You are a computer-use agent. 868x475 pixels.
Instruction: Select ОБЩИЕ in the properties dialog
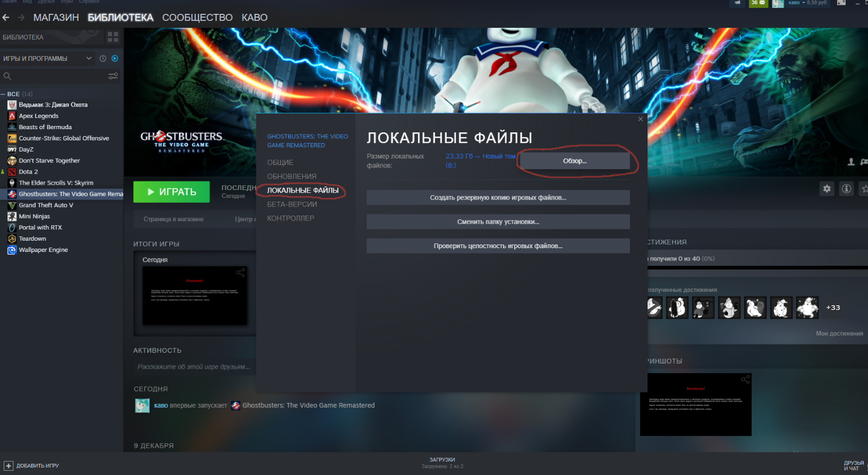pyautogui.click(x=280, y=162)
